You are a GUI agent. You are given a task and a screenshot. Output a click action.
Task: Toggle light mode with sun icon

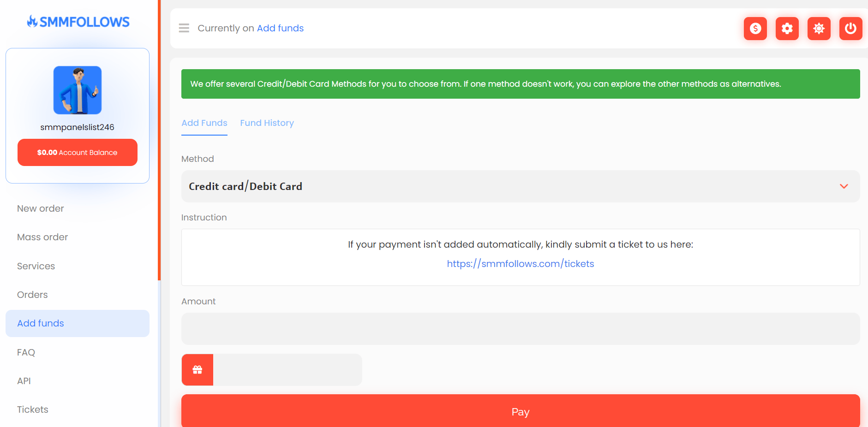(x=819, y=29)
